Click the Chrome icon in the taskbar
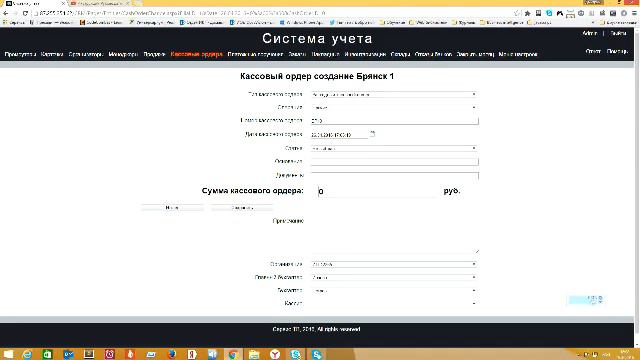This screenshot has height=360, width=640. [x=233, y=354]
